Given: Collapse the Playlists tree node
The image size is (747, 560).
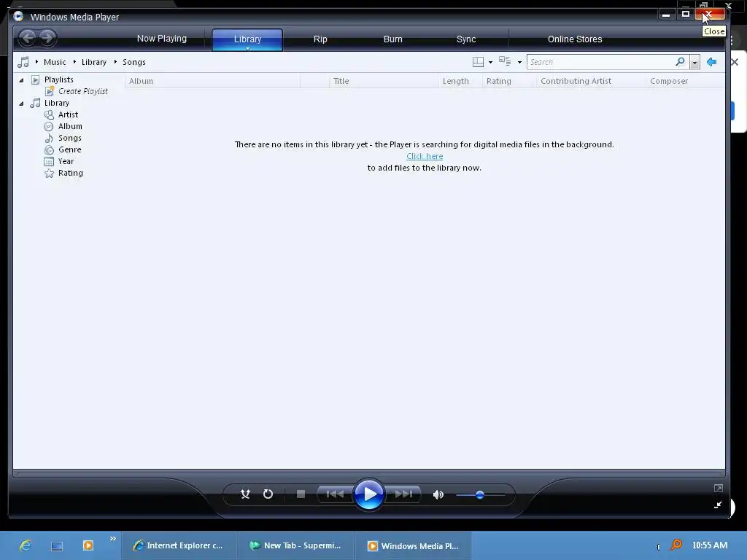Looking at the screenshot, I should 21,80.
